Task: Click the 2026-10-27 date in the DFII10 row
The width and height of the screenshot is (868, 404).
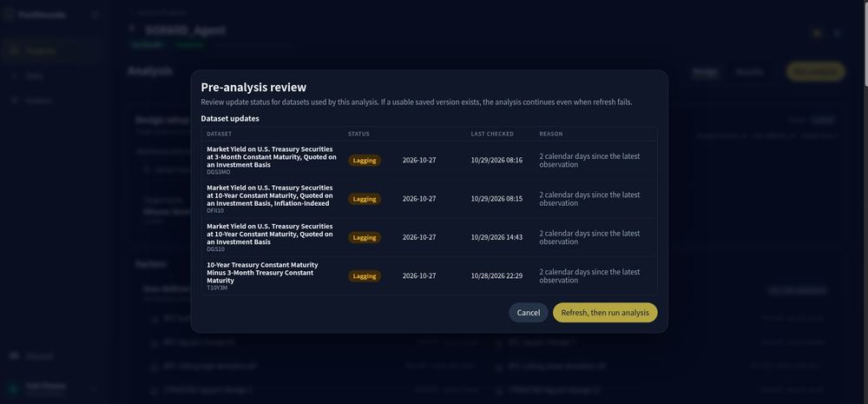Action: (419, 198)
